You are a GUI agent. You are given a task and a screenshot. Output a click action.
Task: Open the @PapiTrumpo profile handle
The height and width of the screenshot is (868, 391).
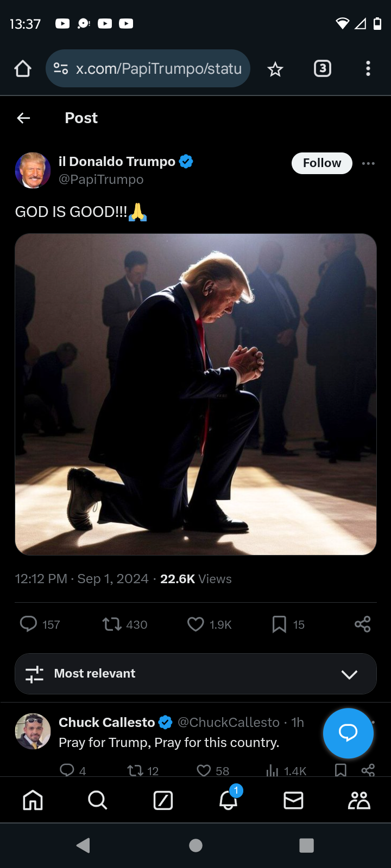101,180
